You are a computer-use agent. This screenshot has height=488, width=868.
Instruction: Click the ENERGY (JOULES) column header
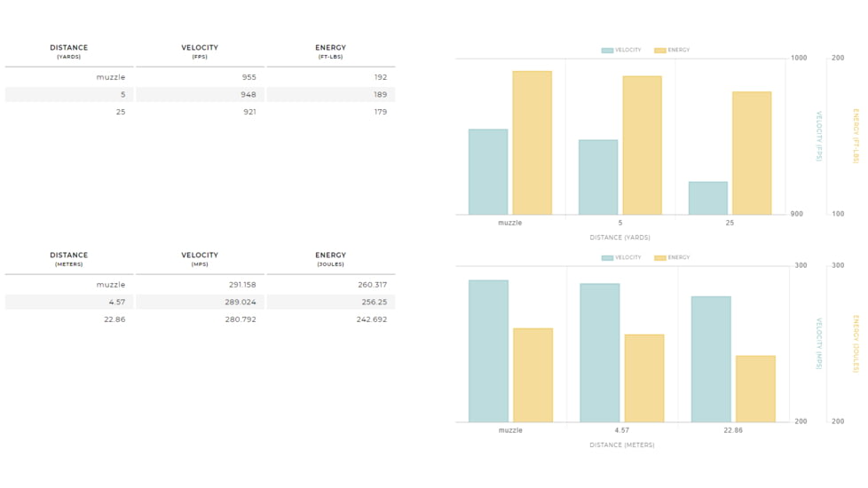(330, 259)
